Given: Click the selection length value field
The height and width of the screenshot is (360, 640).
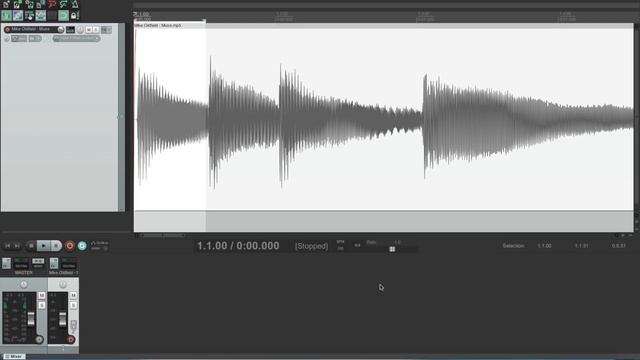Looking at the screenshot, I should tap(618, 246).
